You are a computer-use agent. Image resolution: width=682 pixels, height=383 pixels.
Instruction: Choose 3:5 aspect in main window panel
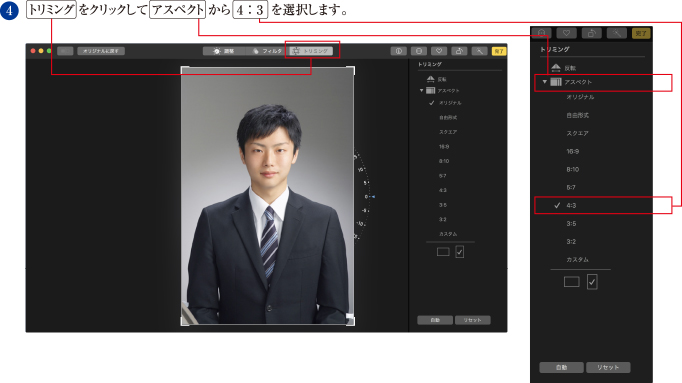pos(442,205)
